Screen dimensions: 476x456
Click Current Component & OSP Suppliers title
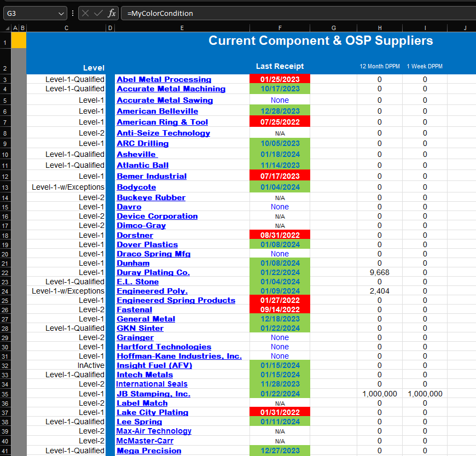pyautogui.click(x=321, y=40)
